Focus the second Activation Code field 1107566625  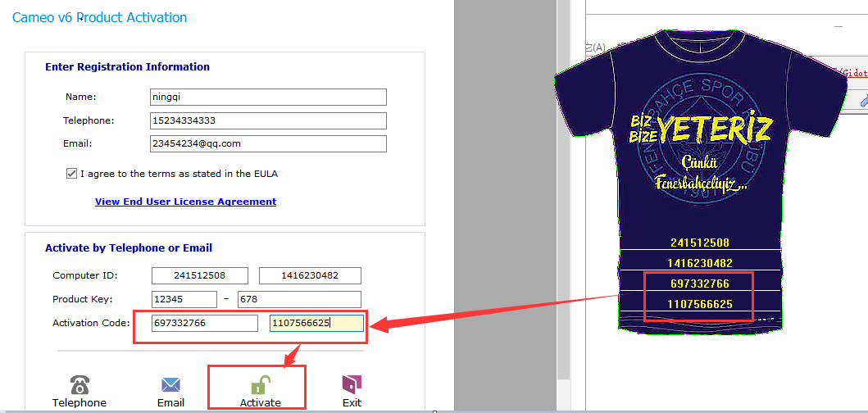click(316, 324)
